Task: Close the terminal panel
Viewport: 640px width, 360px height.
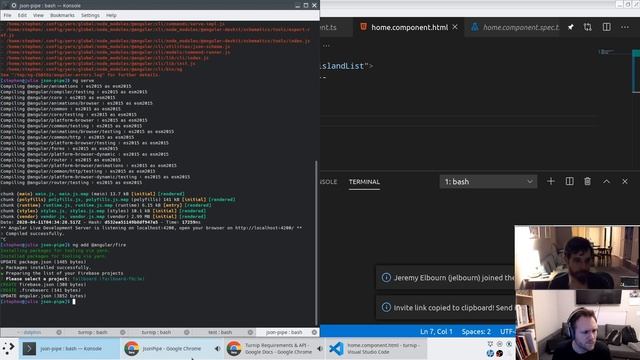Action: (x=625, y=181)
